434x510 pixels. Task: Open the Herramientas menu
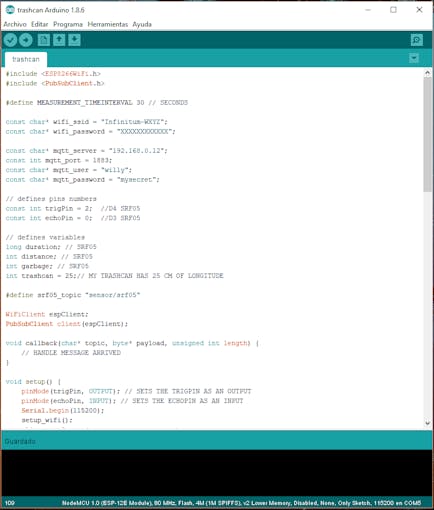click(108, 24)
